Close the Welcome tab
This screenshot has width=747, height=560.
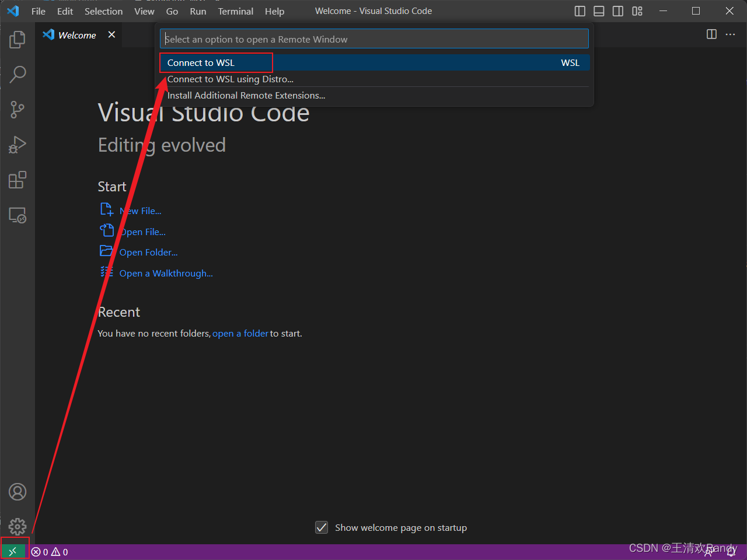click(x=111, y=34)
